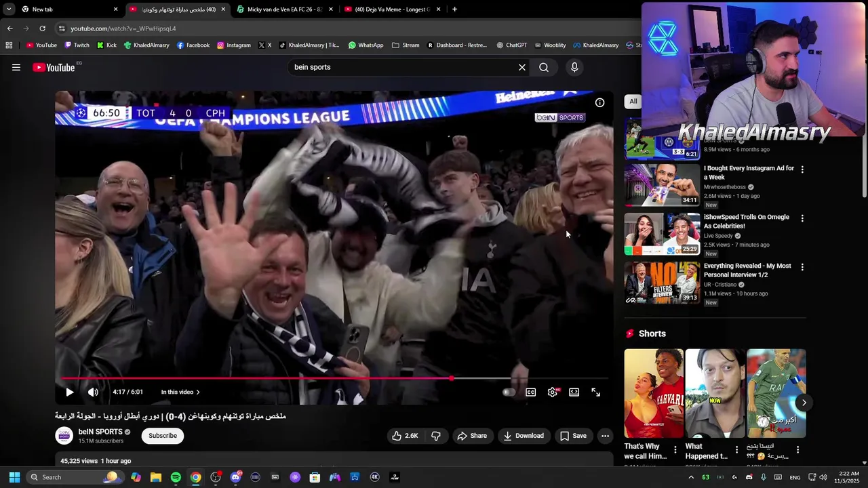Go back in browser history
868x488 pixels.
9,28
